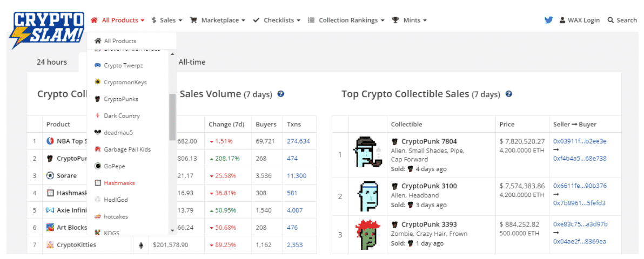Open the All Products dropdown menu
This screenshot has height=259, width=644.
[x=117, y=20]
